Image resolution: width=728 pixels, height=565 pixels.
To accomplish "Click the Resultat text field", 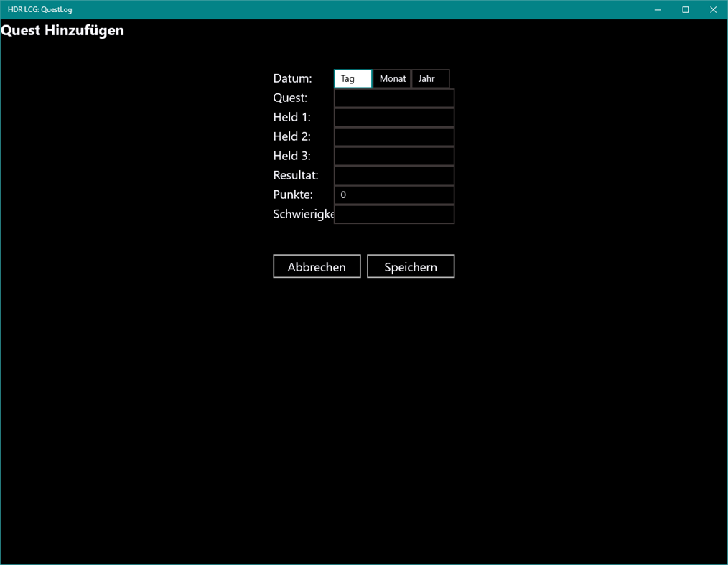I will point(393,174).
